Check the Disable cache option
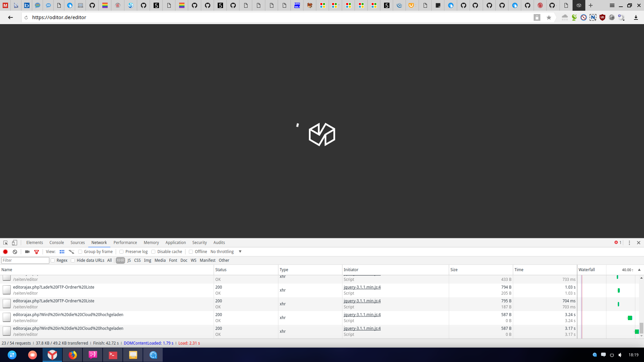Image resolution: width=644 pixels, height=362 pixels. click(153, 252)
